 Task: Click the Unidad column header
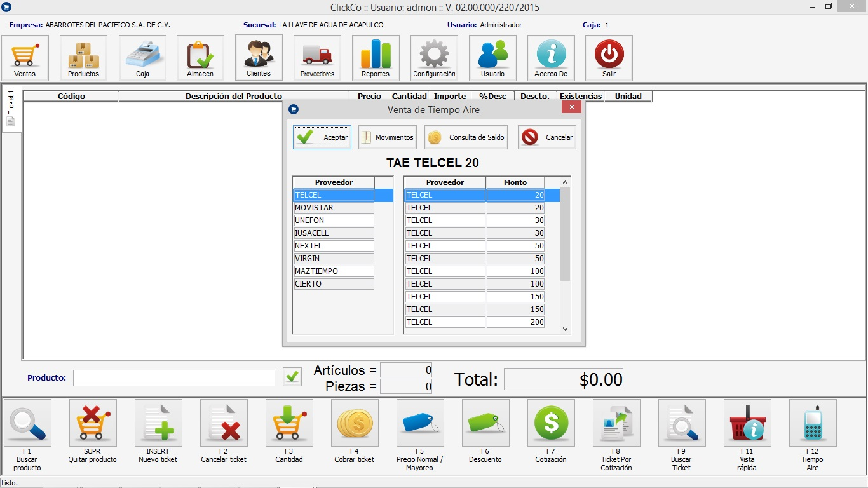[x=628, y=97]
